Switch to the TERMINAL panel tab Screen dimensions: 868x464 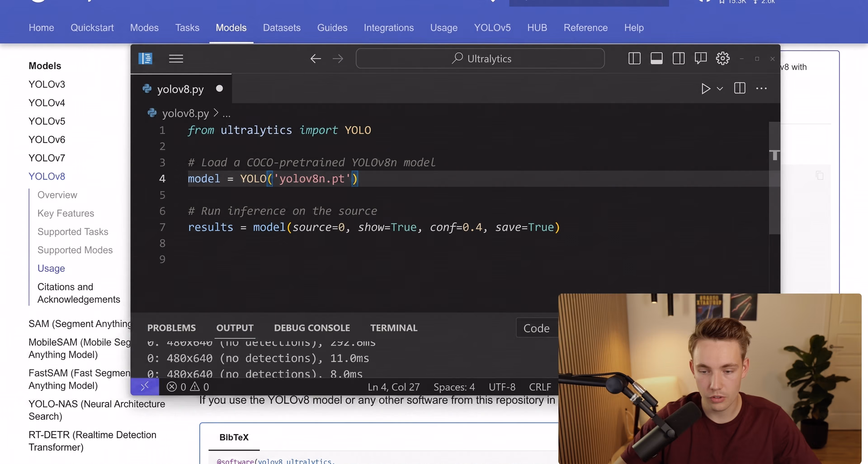(x=394, y=328)
